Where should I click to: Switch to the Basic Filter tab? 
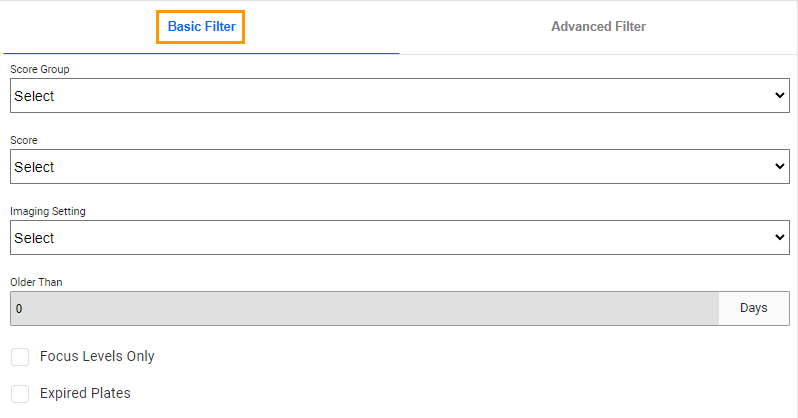pyautogui.click(x=201, y=27)
